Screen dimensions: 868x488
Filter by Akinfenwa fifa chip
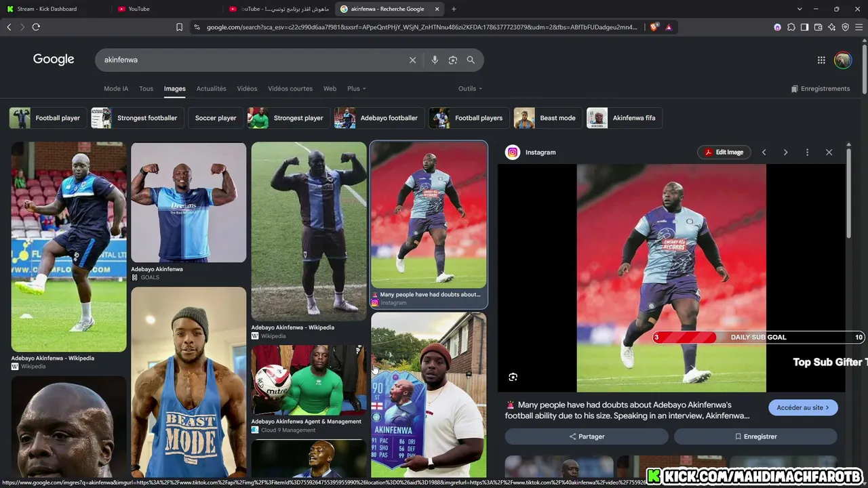pyautogui.click(x=625, y=118)
